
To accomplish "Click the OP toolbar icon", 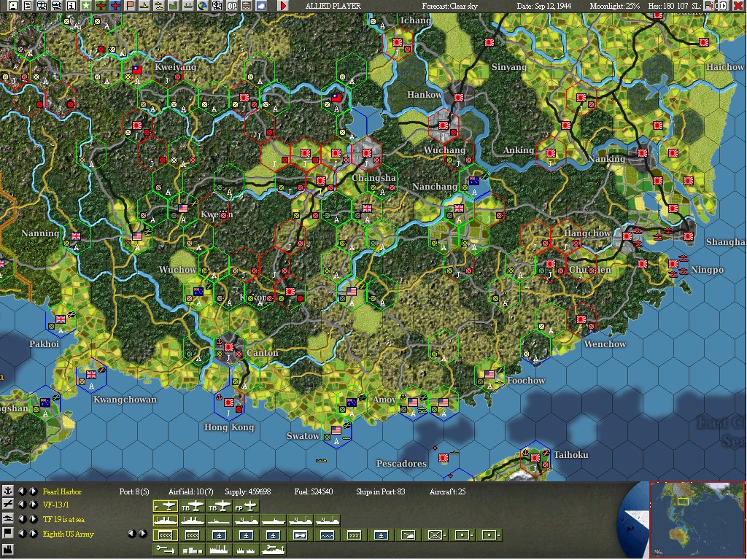I will tap(231, 6).
